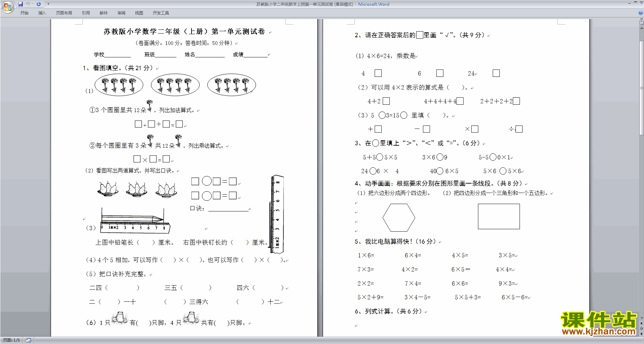Click the first box of the addition equation
The width and height of the screenshot is (644, 344).
point(138,124)
